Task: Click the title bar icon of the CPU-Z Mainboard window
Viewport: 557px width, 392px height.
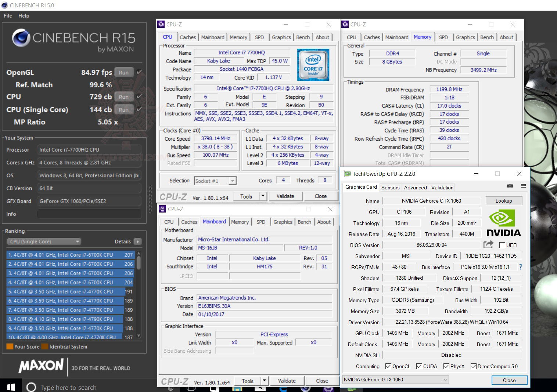Action: (x=162, y=209)
